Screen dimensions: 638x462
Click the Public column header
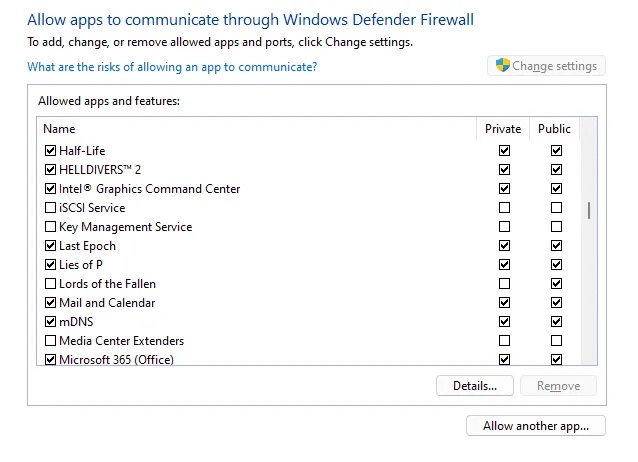coord(554,129)
